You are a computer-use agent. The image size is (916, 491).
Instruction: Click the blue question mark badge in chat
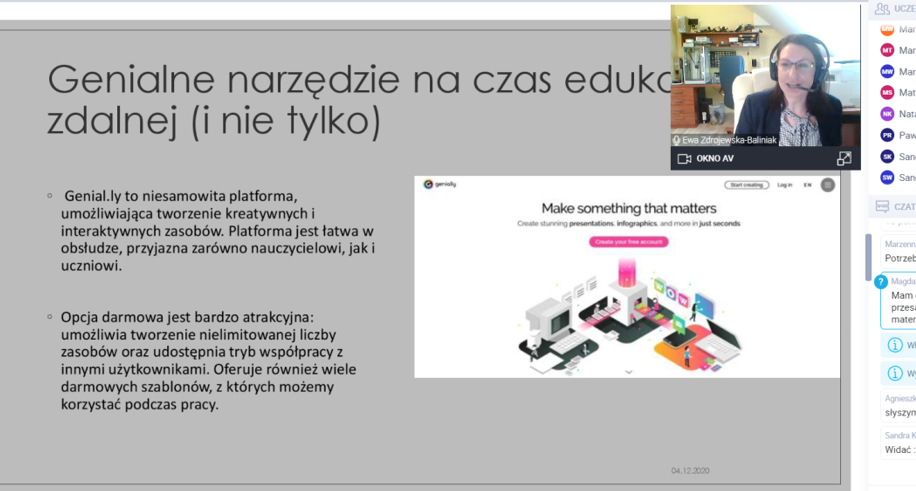point(881,282)
